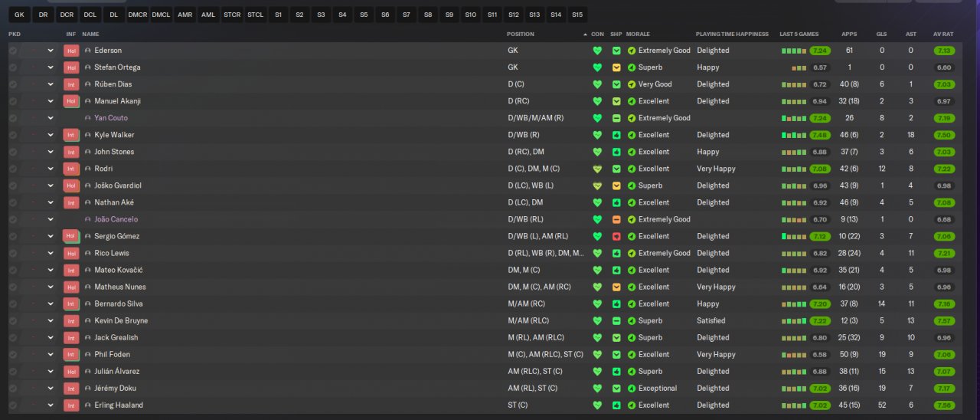Open Ederson's squad status Hol badge

[71, 51]
